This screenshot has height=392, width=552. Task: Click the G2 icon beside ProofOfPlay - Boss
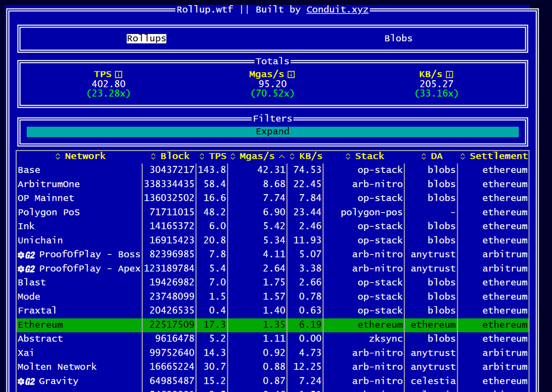coord(26,255)
